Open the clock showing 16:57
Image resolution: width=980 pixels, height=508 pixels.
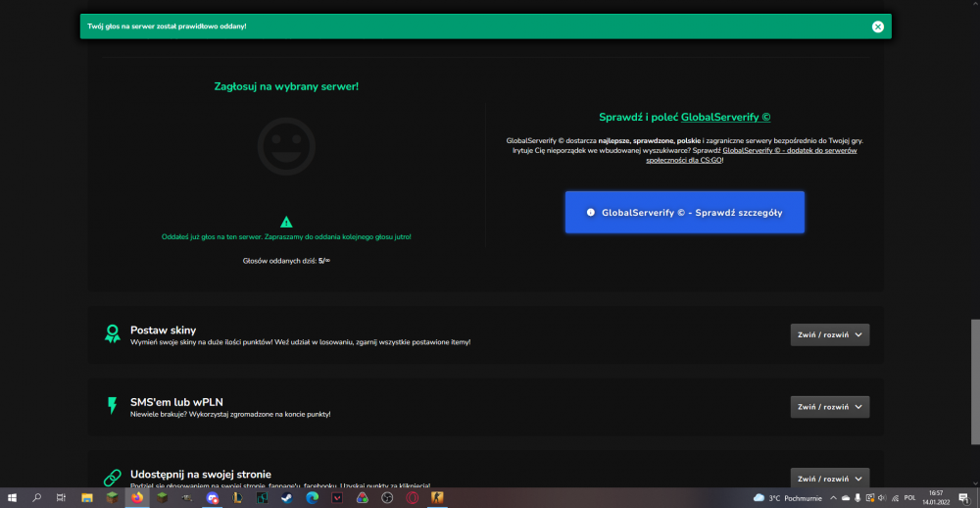(936, 498)
